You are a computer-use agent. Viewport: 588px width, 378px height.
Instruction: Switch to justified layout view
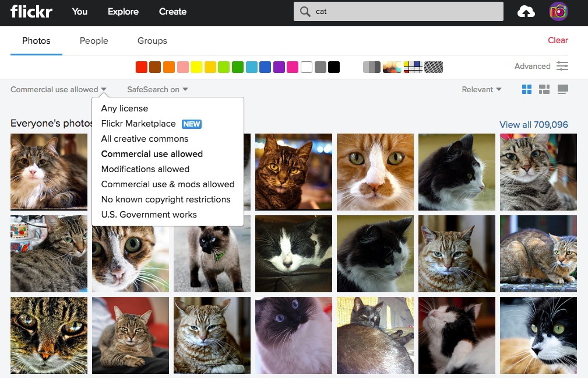click(544, 89)
